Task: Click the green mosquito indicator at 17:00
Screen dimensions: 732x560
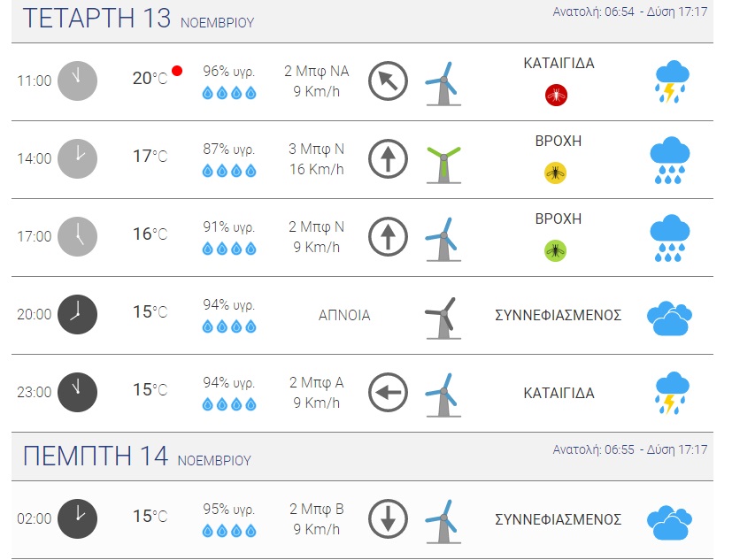Action: [x=555, y=250]
